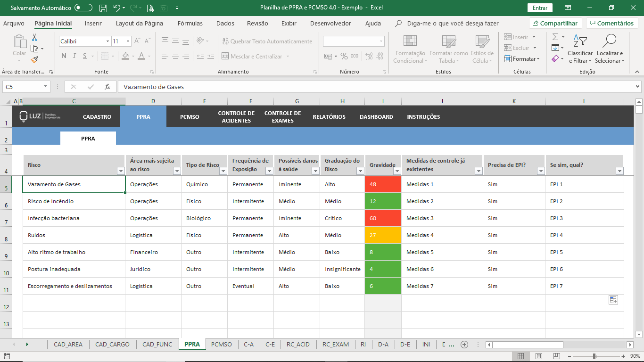
Task: Select the Format Painter brush icon
Action: [x=35, y=60]
